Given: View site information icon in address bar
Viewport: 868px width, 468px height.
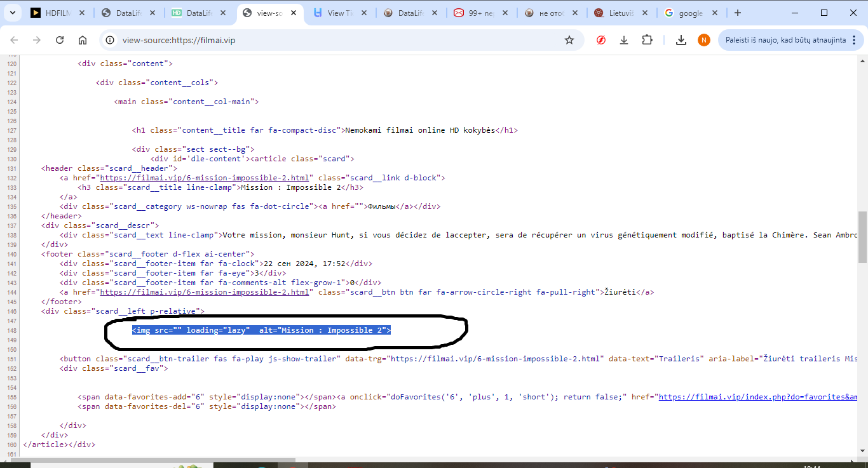Looking at the screenshot, I should pyautogui.click(x=111, y=40).
